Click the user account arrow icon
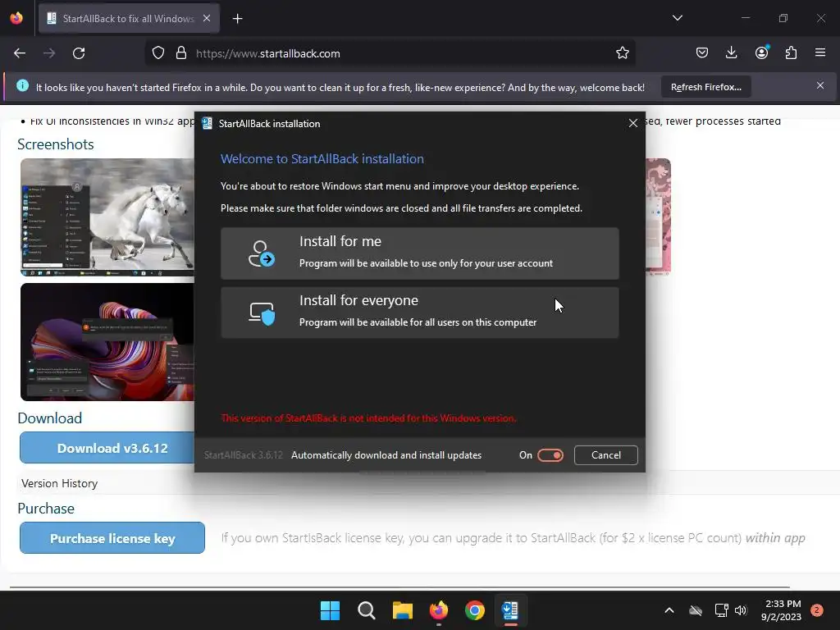 click(261, 253)
